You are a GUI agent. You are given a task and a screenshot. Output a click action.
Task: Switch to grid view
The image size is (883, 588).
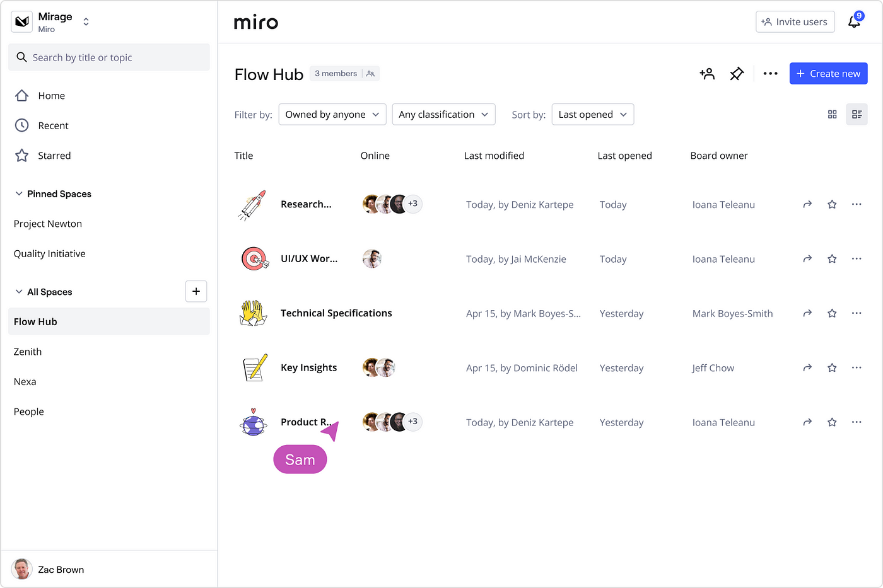[833, 114]
